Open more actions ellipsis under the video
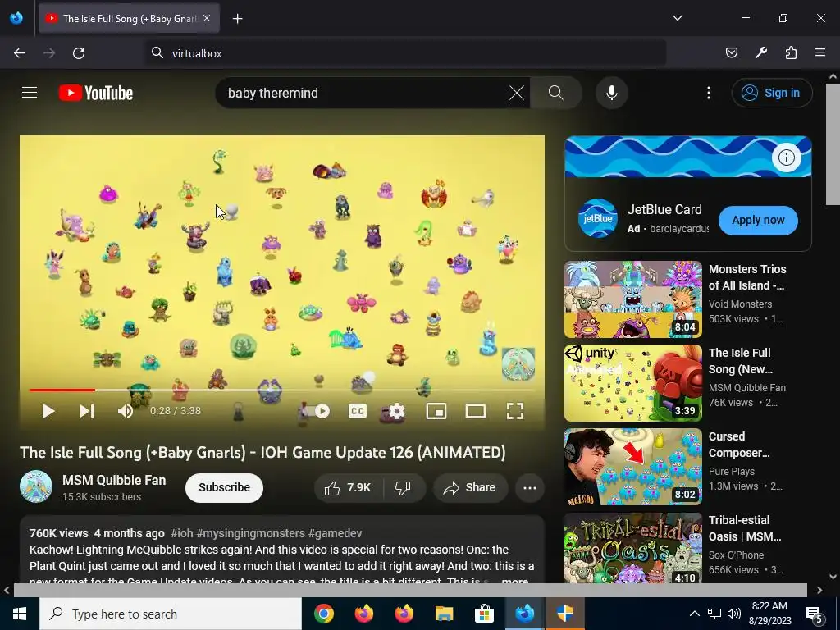The image size is (840, 630). [x=529, y=487]
